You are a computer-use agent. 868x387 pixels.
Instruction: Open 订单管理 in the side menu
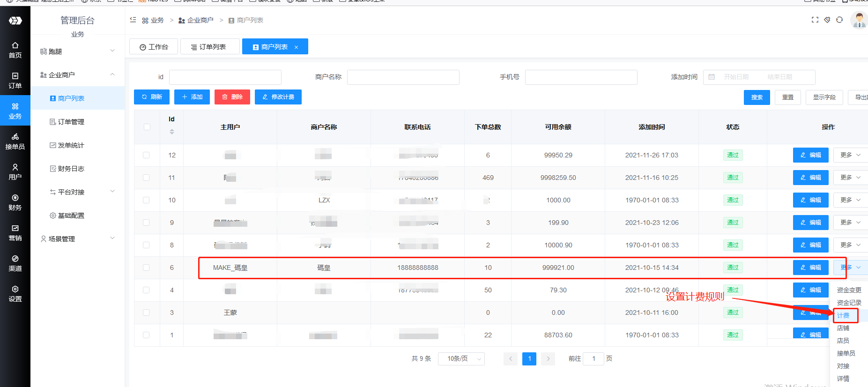pyautogui.click(x=78, y=121)
